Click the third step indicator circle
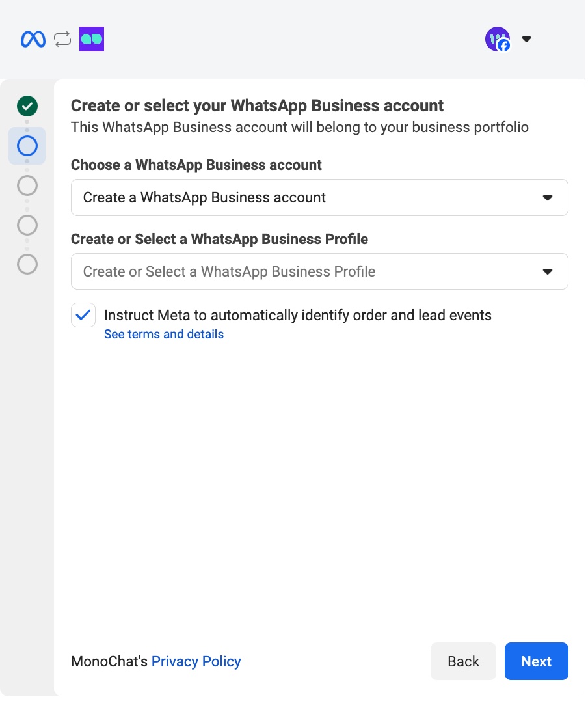The width and height of the screenshot is (588, 712). (27, 185)
